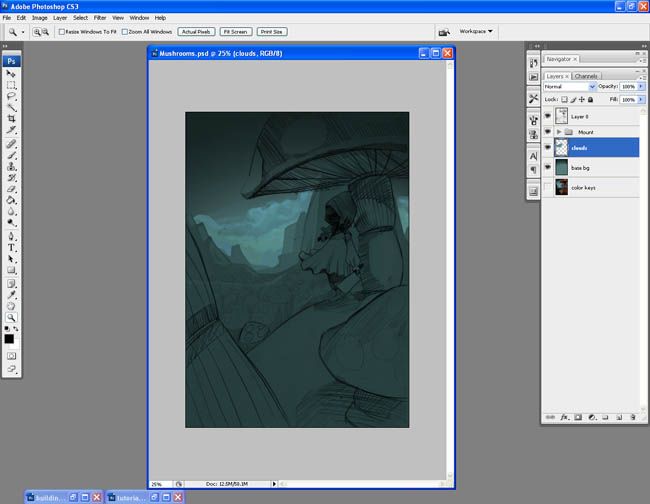Click the Fit Screen button
The width and height of the screenshot is (650, 504).
(235, 32)
